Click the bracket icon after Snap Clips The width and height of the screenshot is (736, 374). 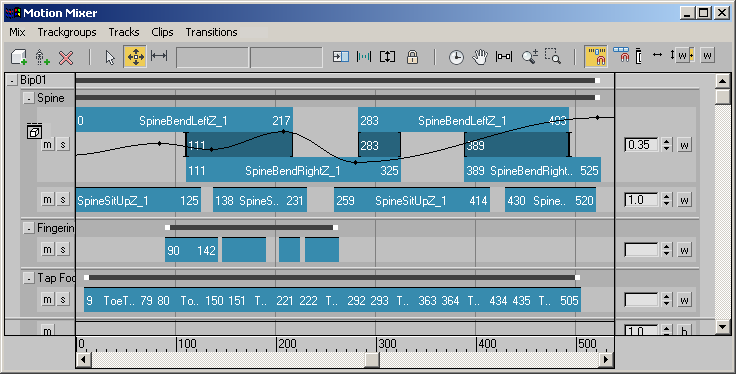638,56
